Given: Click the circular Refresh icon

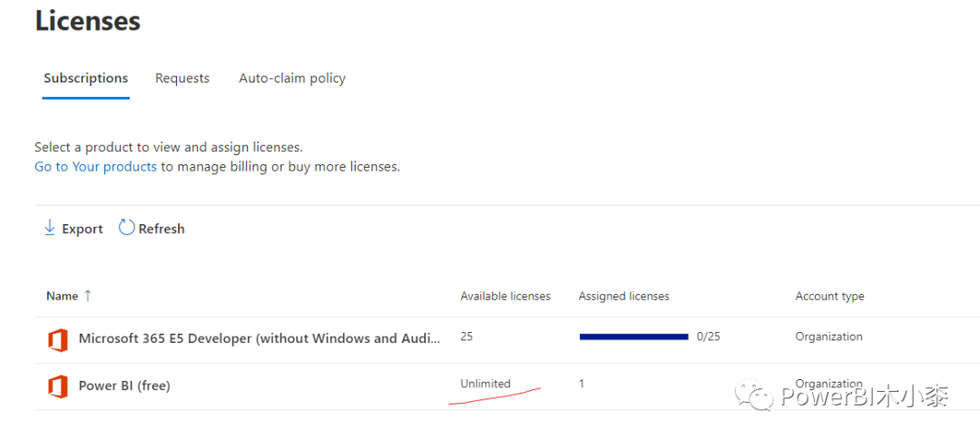Looking at the screenshot, I should (x=126, y=229).
